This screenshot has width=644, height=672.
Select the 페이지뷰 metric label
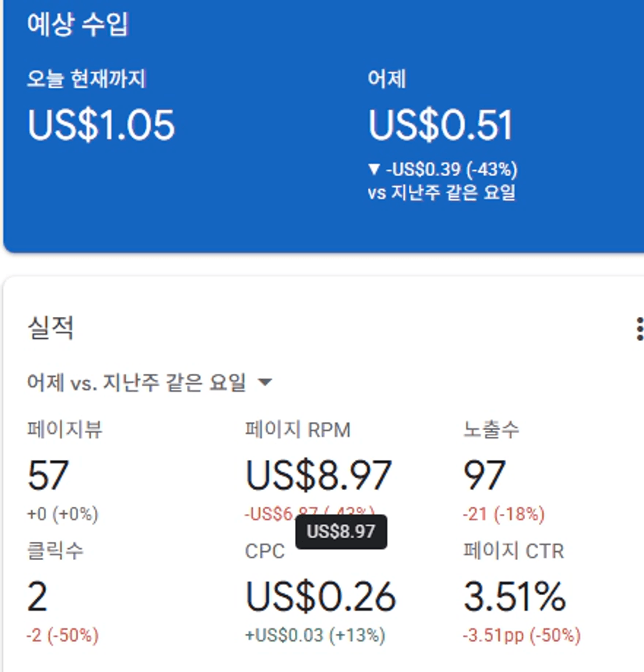click(x=65, y=429)
